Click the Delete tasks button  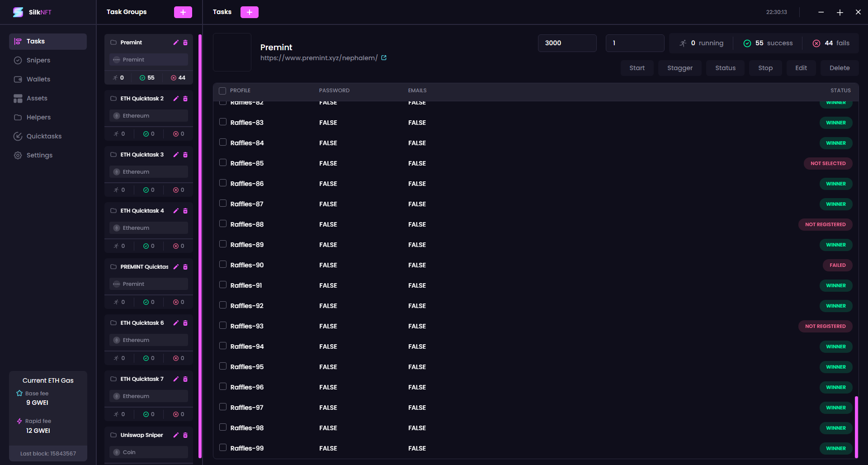(x=840, y=68)
